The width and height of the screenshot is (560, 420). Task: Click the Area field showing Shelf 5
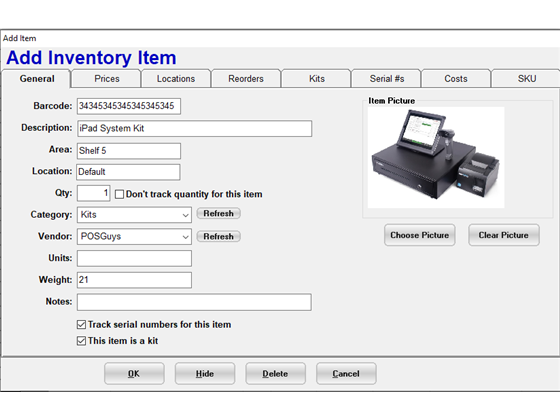[x=129, y=151]
